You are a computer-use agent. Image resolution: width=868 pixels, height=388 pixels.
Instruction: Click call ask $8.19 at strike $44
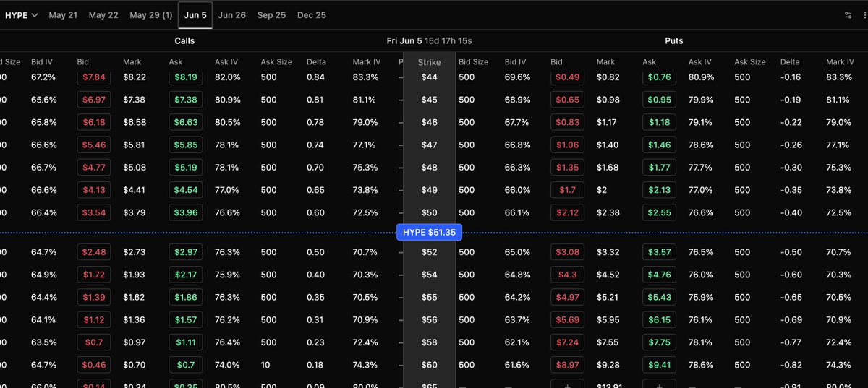(186, 77)
